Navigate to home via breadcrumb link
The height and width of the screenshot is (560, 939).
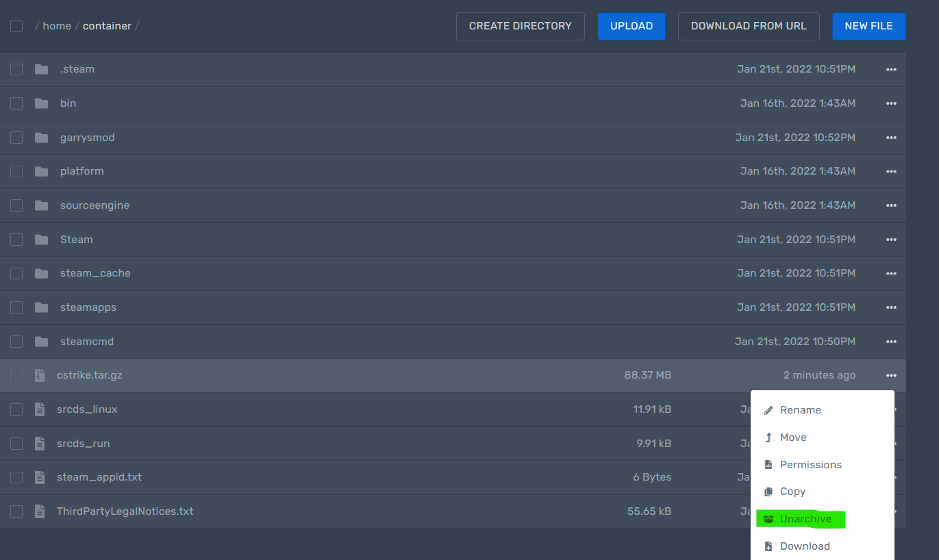57,25
